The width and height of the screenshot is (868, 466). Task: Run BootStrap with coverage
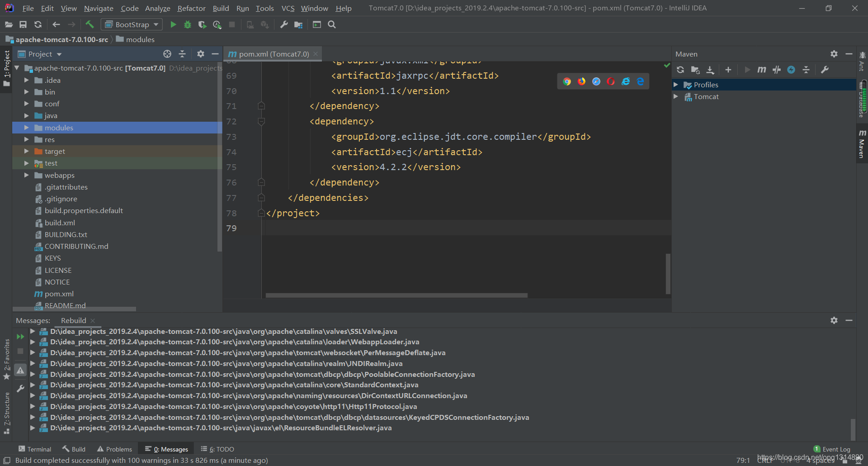pos(203,24)
